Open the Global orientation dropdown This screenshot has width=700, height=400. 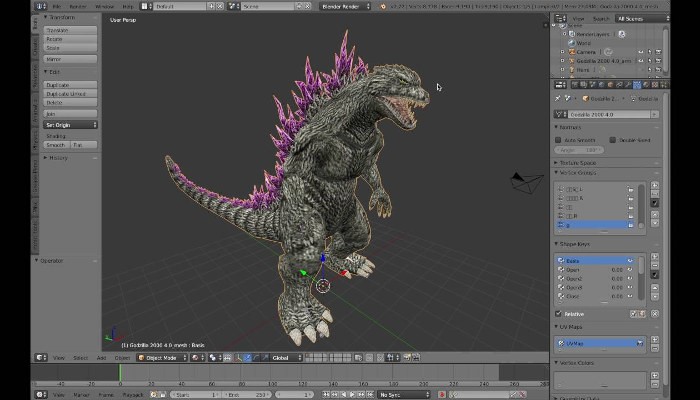286,358
